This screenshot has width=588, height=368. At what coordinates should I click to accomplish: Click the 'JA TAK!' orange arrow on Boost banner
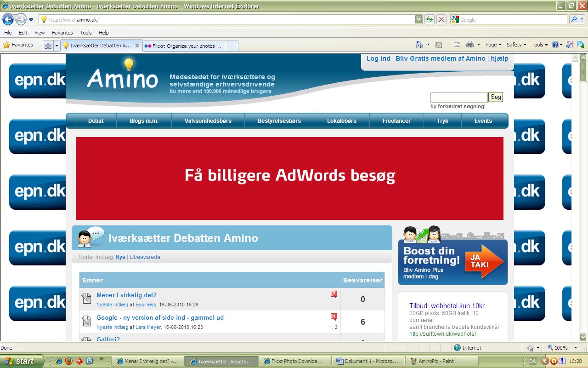click(485, 262)
